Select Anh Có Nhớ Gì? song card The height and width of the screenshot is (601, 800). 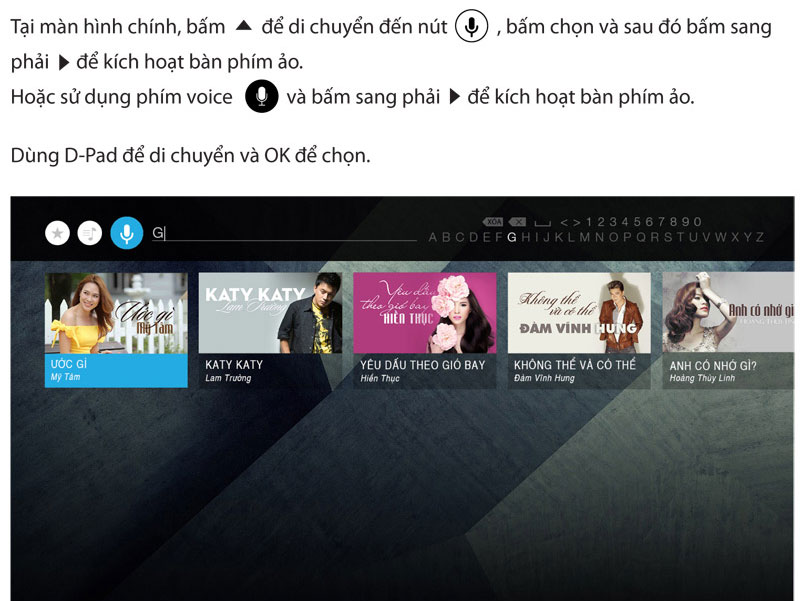coord(729,330)
